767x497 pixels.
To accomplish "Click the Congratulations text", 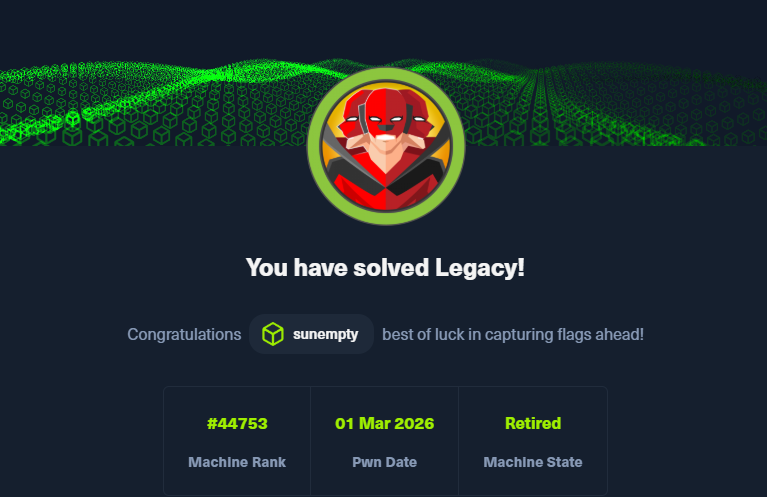I will pos(184,335).
